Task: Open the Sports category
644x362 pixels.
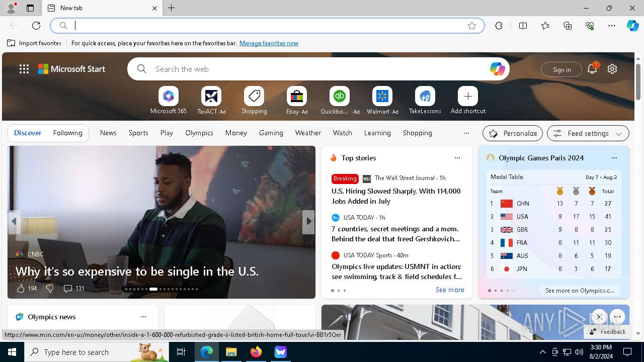Action: [138, 133]
